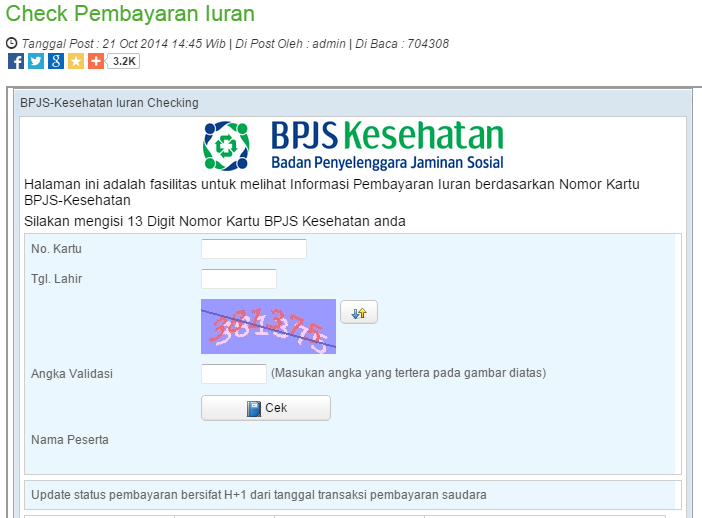Click the captcha number image
Image resolution: width=702 pixels, height=518 pixels.
click(268, 326)
